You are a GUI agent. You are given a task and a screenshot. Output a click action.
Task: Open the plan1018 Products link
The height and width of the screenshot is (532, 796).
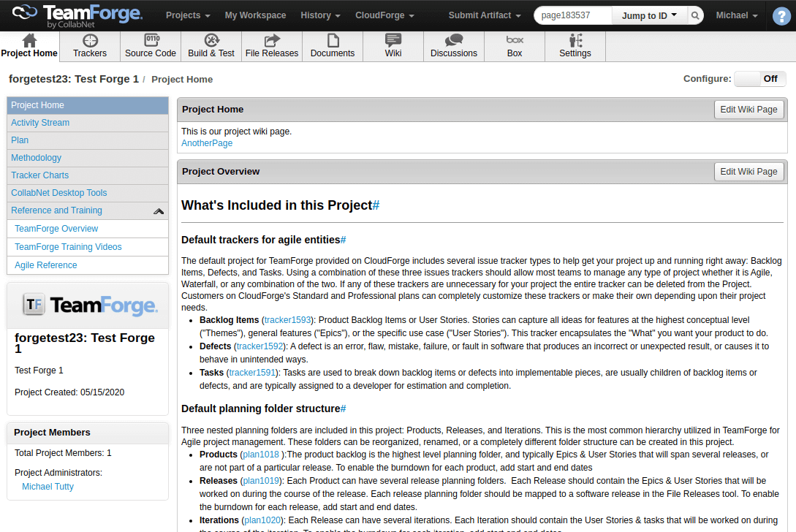click(261, 455)
